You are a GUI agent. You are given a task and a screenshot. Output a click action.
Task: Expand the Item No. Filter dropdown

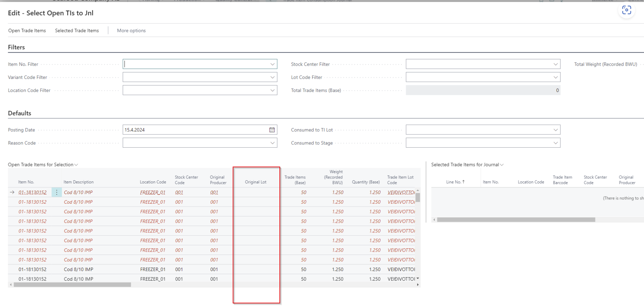tap(272, 64)
